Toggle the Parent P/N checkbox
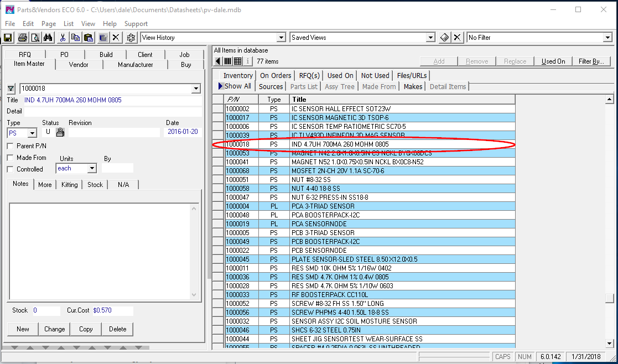 click(x=11, y=146)
